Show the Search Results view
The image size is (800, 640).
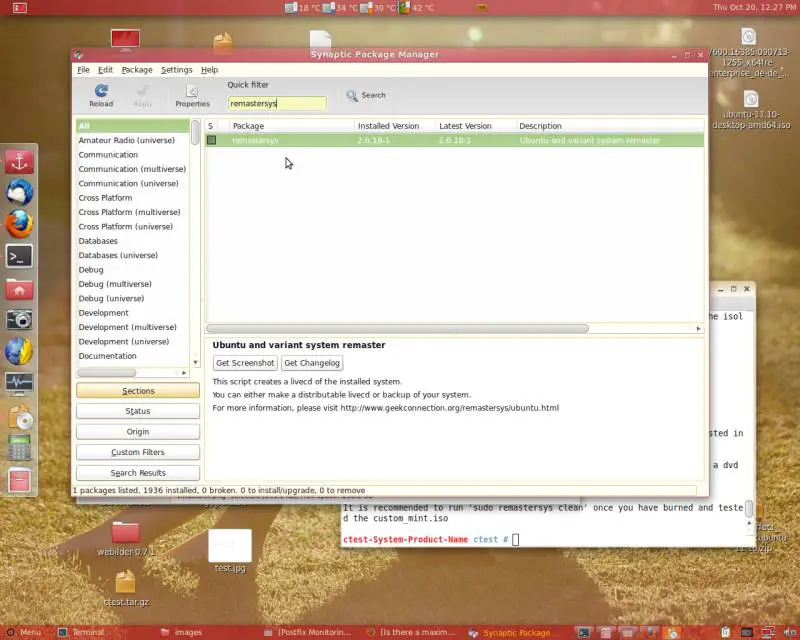[x=138, y=473]
